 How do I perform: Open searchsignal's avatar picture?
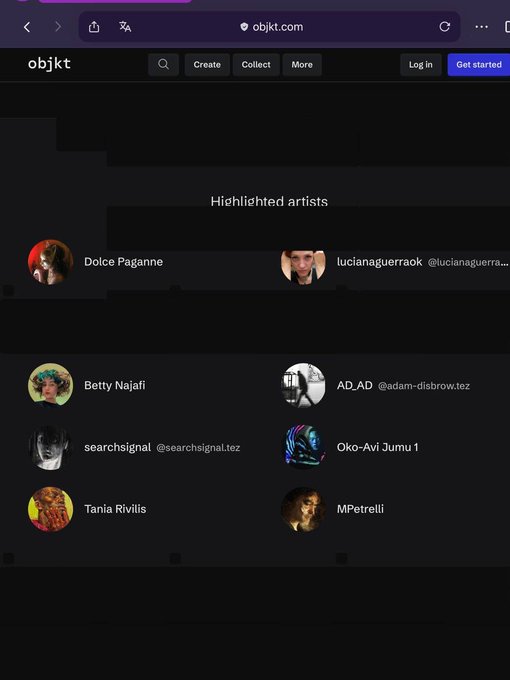tap(50, 447)
